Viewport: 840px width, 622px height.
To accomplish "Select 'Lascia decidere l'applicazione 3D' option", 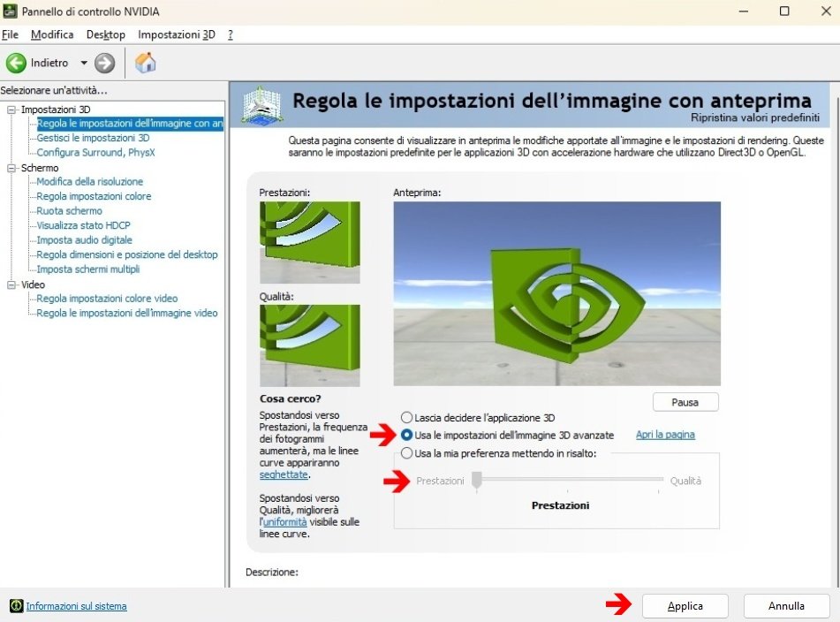I will click(406, 417).
